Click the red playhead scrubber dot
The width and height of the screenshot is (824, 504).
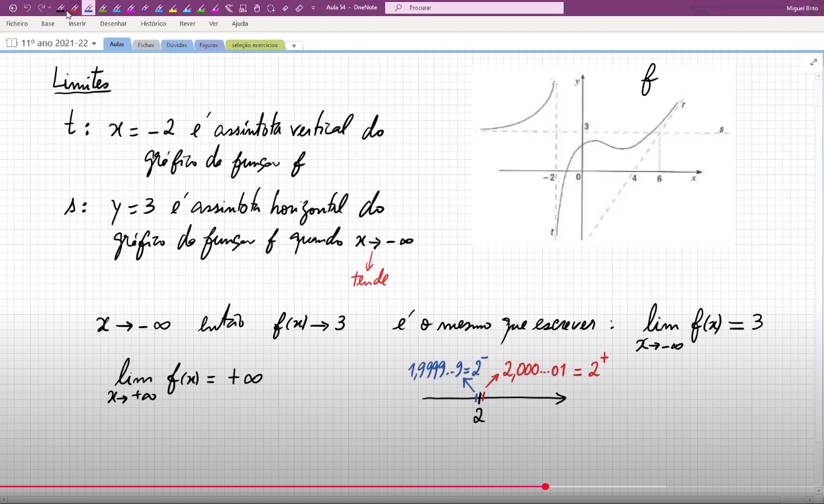pos(546,487)
